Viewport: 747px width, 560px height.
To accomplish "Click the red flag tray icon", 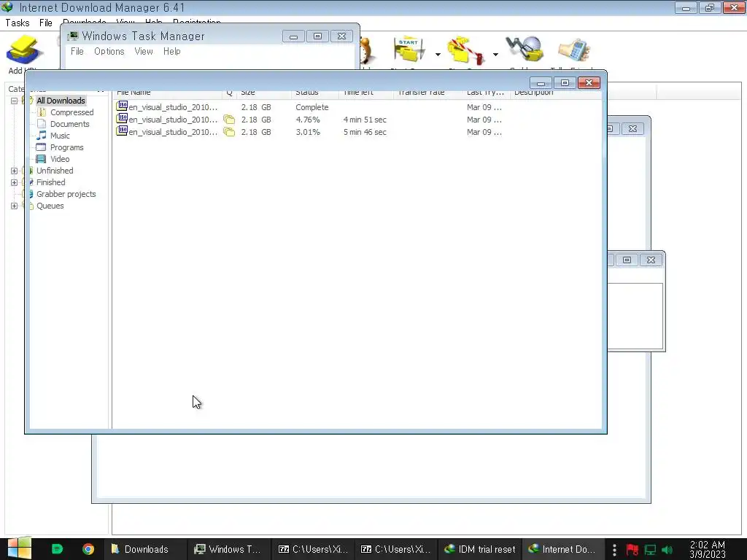I will click(x=632, y=550).
